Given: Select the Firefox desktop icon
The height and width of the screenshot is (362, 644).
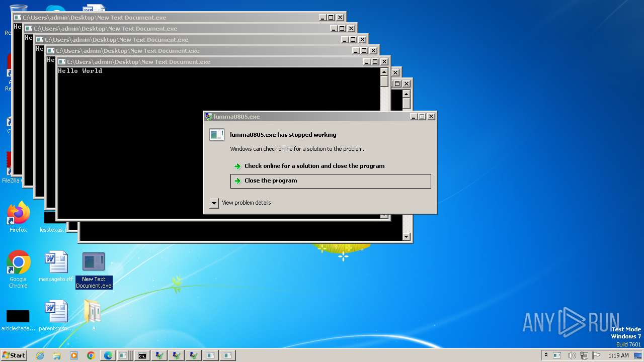Looking at the screenshot, I should click(x=18, y=217).
